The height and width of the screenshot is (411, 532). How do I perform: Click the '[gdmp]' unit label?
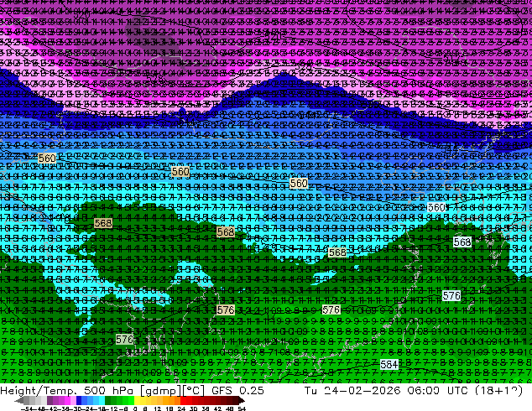(x=161, y=391)
